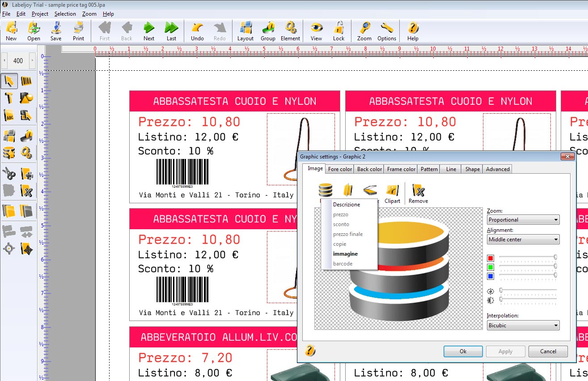Click the brightness slider track
Screen dimensions: 588x381
click(528, 299)
